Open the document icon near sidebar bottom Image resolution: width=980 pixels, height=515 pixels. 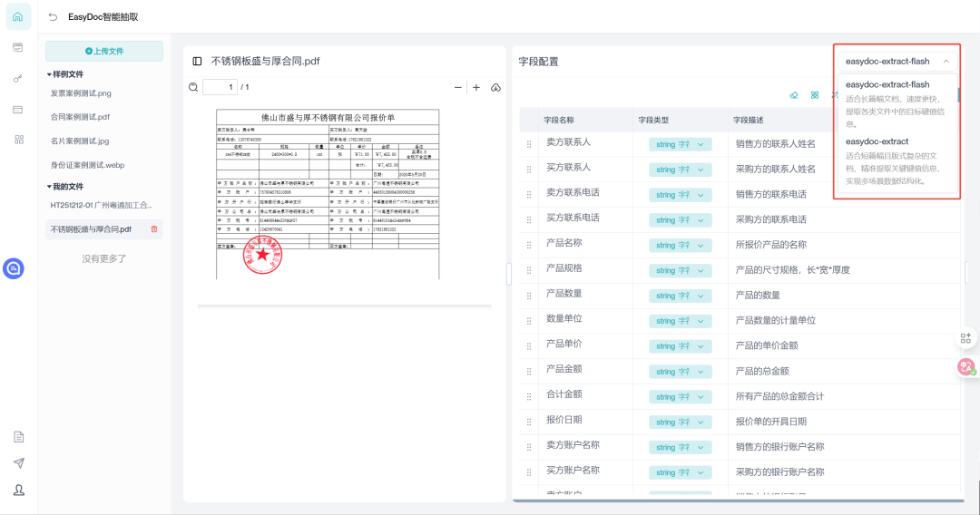tap(19, 437)
